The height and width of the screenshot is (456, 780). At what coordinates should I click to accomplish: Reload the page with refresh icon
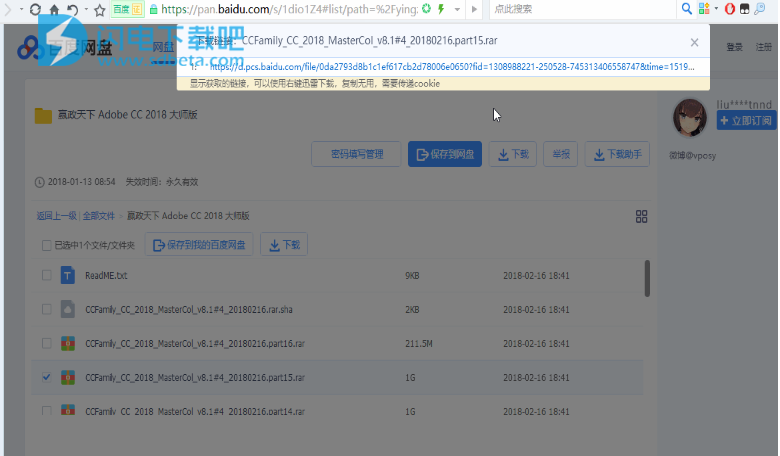click(35, 9)
